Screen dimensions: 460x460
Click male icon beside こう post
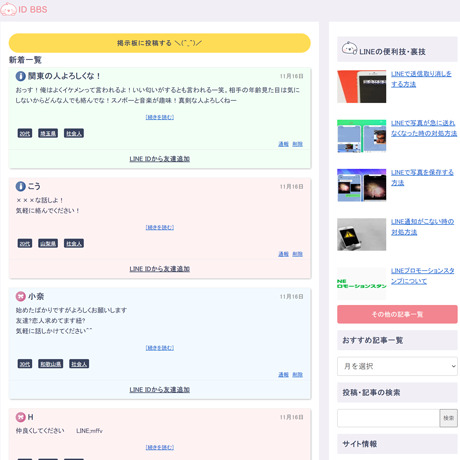tap(20, 186)
